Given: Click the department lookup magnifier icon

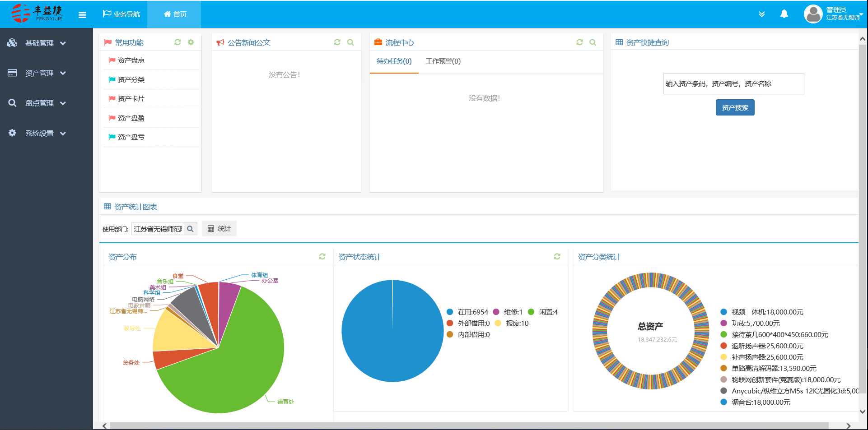Looking at the screenshot, I should tap(190, 229).
